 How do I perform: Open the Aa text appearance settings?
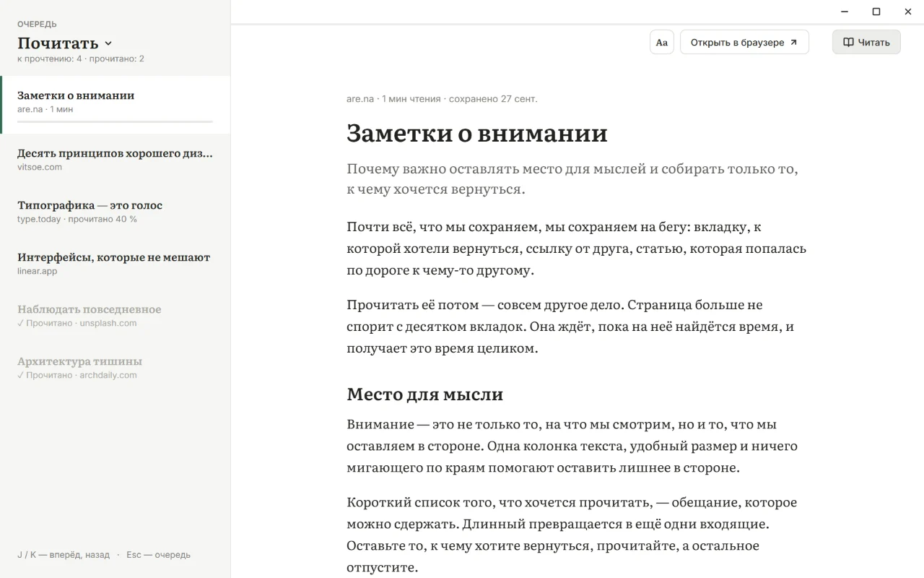[x=661, y=42]
